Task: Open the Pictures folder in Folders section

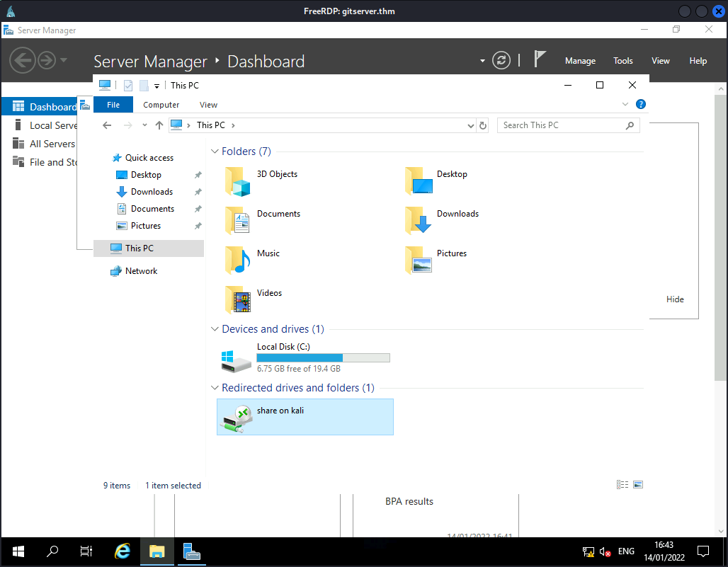Action: [x=436, y=260]
